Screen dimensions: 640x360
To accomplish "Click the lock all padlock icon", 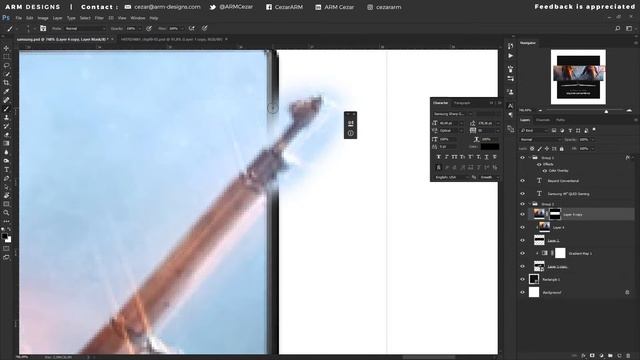I will 562,149.
